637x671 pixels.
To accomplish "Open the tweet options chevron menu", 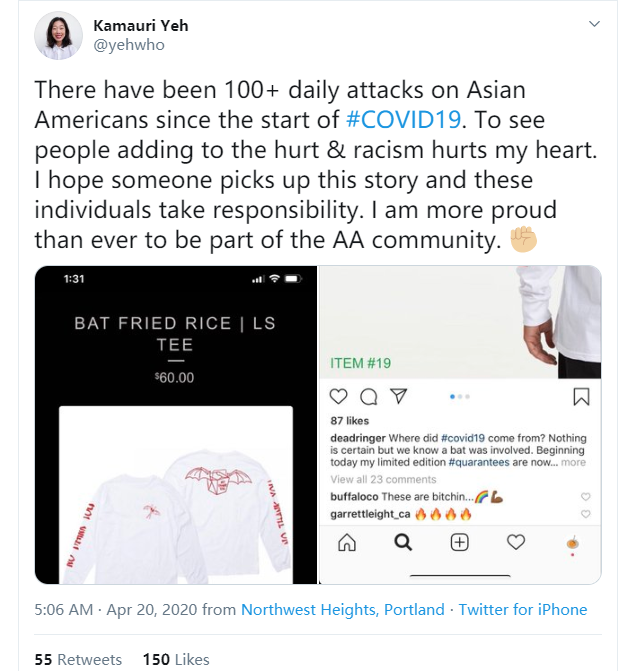I will (x=595, y=23).
